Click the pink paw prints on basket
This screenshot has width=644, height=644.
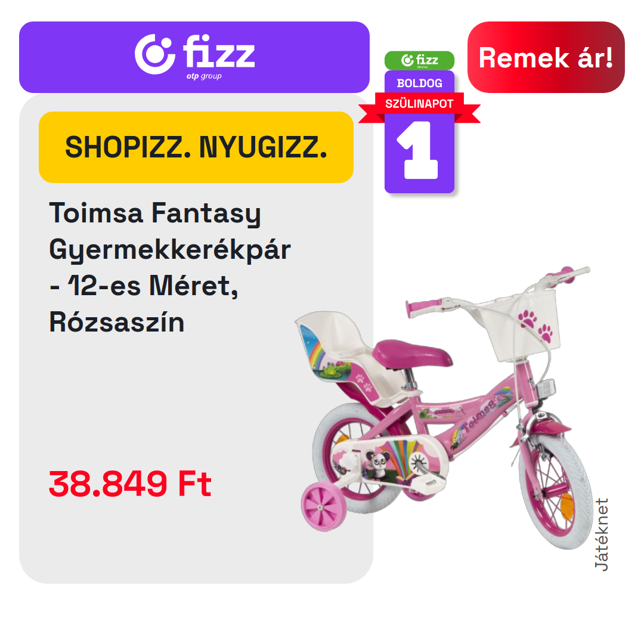pos(535,326)
